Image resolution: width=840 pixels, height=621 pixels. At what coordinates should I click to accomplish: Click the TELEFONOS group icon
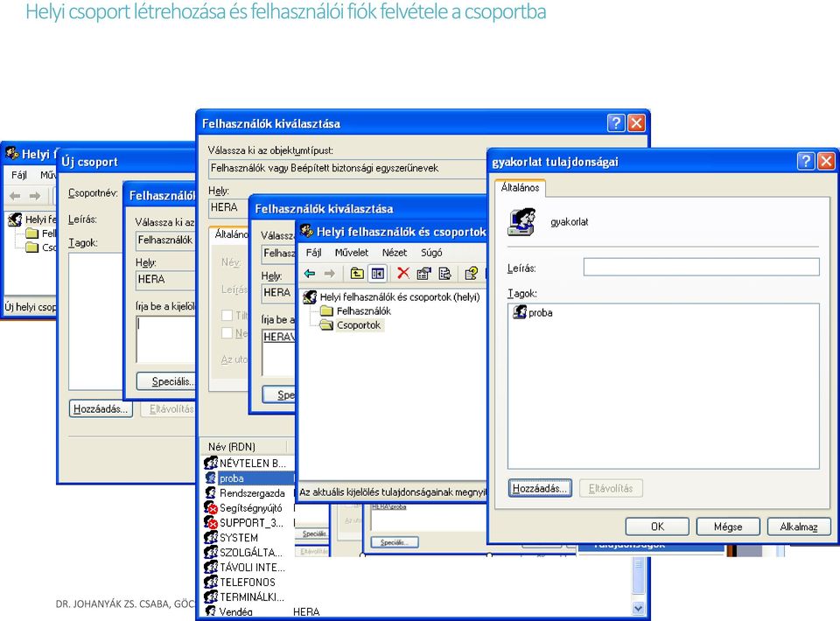(211, 582)
